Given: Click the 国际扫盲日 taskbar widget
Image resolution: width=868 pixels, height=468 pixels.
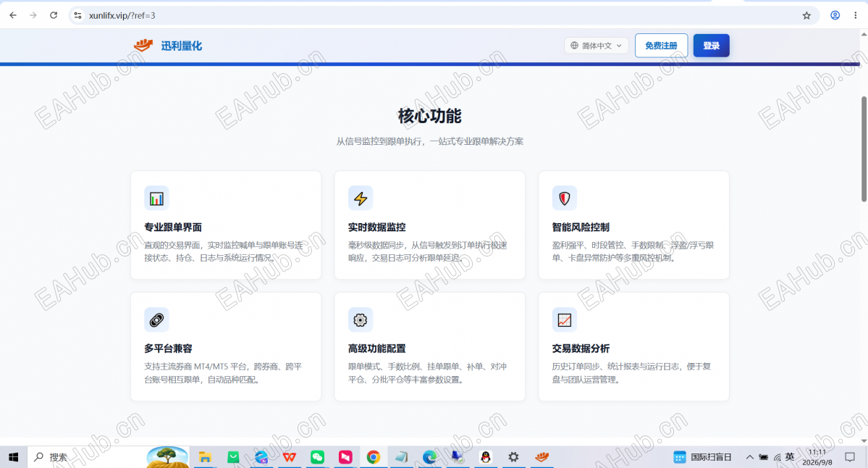Looking at the screenshot, I should pos(702,457).
